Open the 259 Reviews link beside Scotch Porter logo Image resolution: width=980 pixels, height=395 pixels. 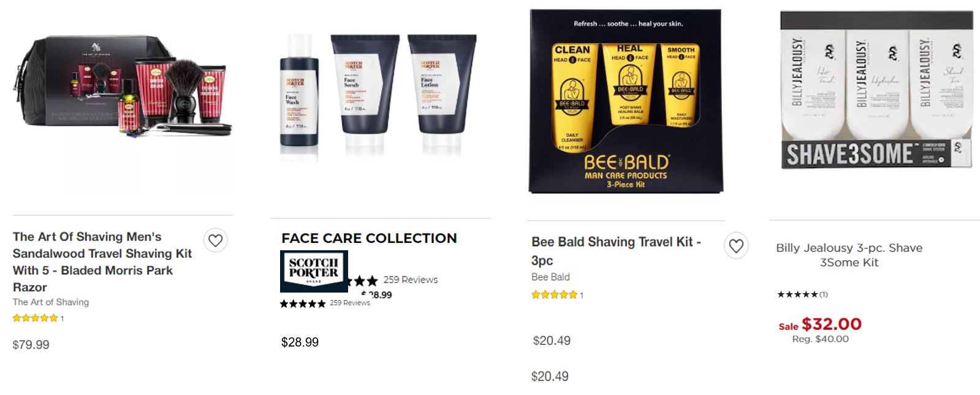pyautogui.click(x=411, y=280)
